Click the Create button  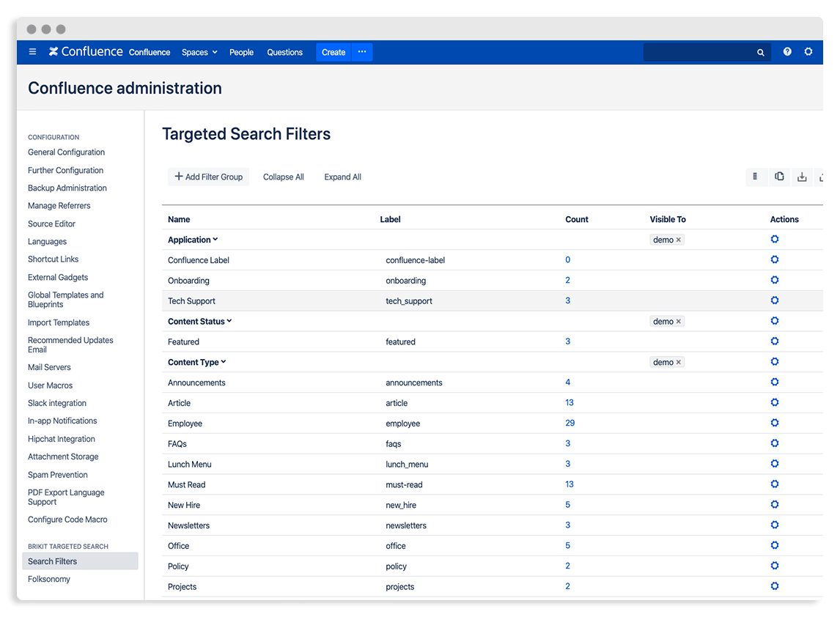pyautogui.click(x=334, y=52)
